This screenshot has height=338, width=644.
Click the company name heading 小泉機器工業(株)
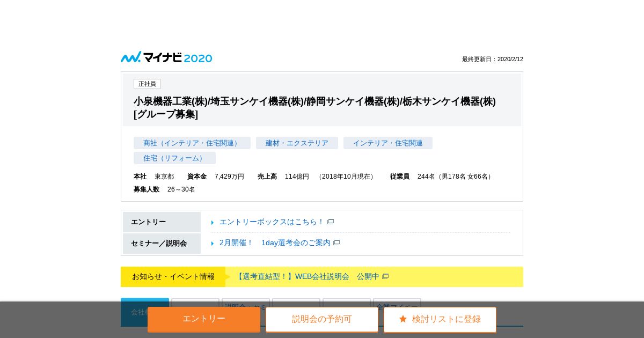pos(314,107)
